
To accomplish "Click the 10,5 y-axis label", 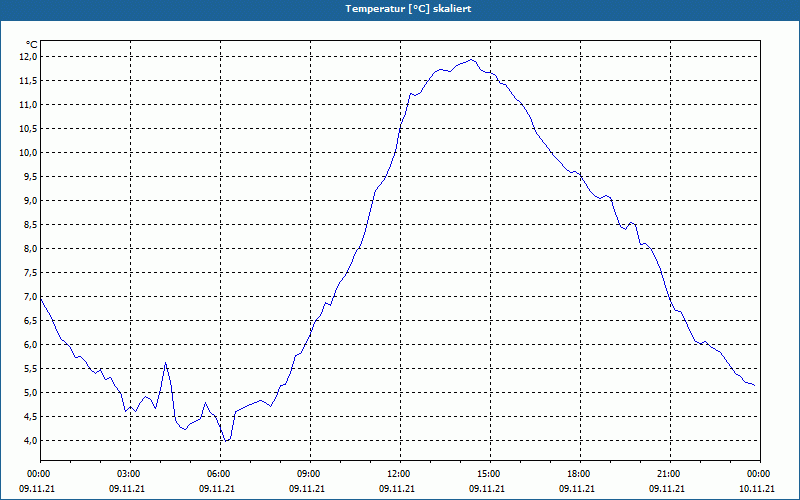I will [x=29, y=129].
